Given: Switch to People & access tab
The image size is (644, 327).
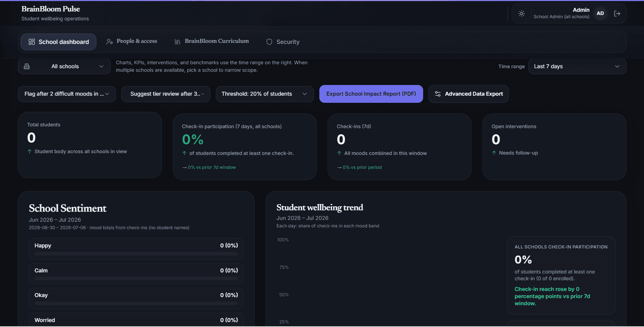Looking at the screenshot, I should pos(132,41).
